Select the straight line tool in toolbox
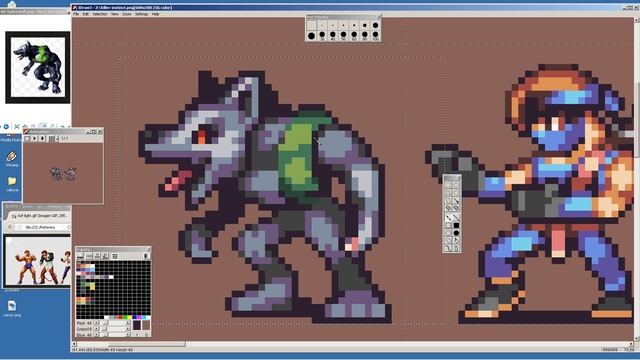This screenshot has width=640, height=360. (456, 217)
